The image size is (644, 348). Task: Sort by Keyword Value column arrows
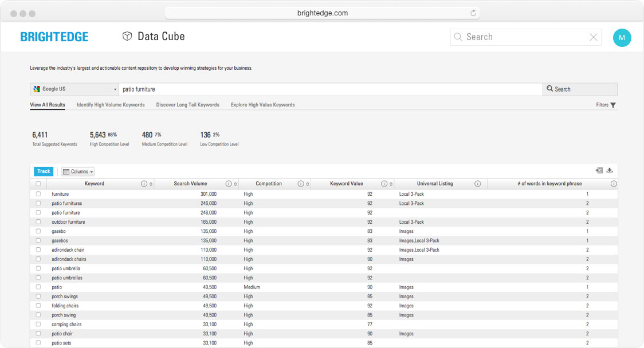coord(391,184)
